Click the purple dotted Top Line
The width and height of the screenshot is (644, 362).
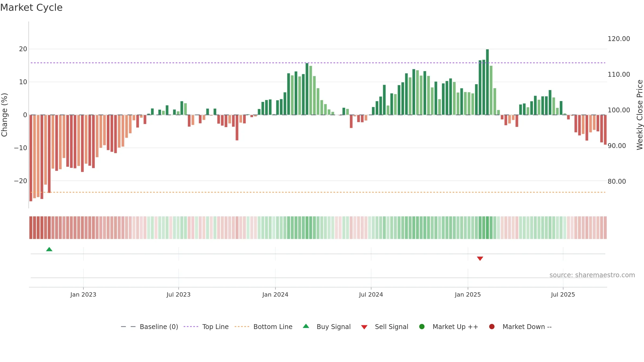pos(318,63)
